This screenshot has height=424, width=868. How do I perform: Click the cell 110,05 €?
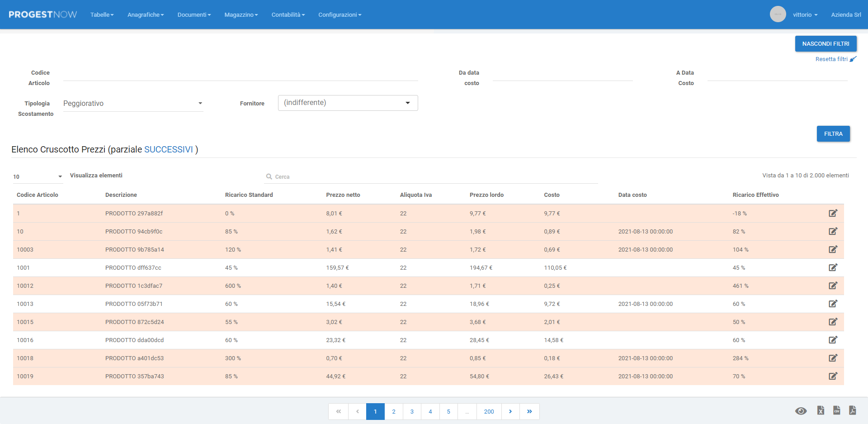(555, 268)
